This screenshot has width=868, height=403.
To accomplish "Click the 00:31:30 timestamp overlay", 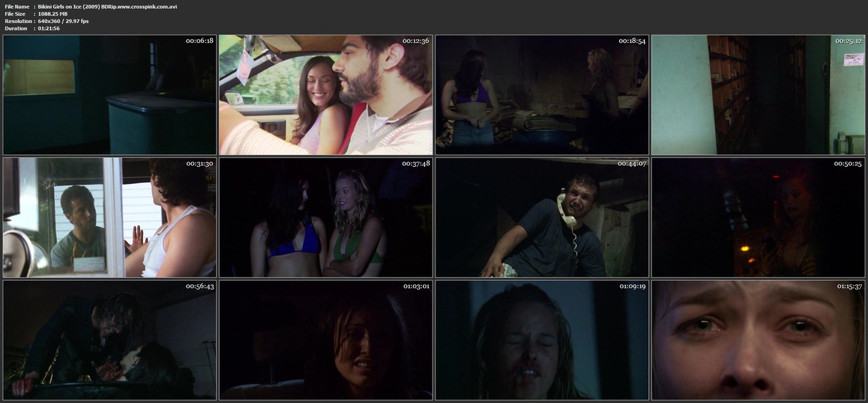I will pos(199,164).
